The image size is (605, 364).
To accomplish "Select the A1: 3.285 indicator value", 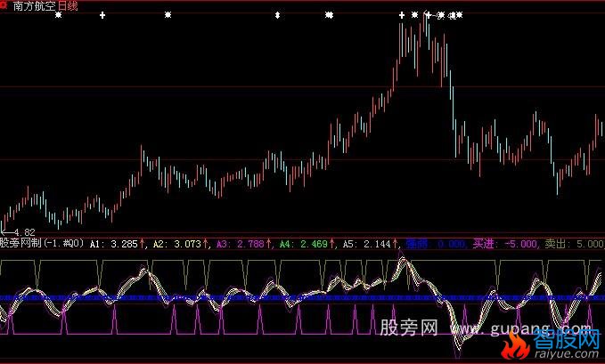I will click(114, 244).
